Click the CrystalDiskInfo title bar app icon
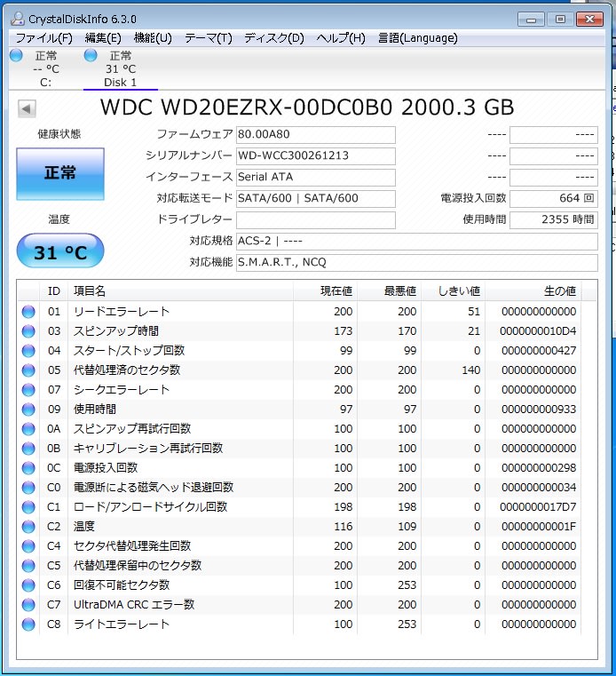This screenshot has height=676, width=616. click(18, 19)
